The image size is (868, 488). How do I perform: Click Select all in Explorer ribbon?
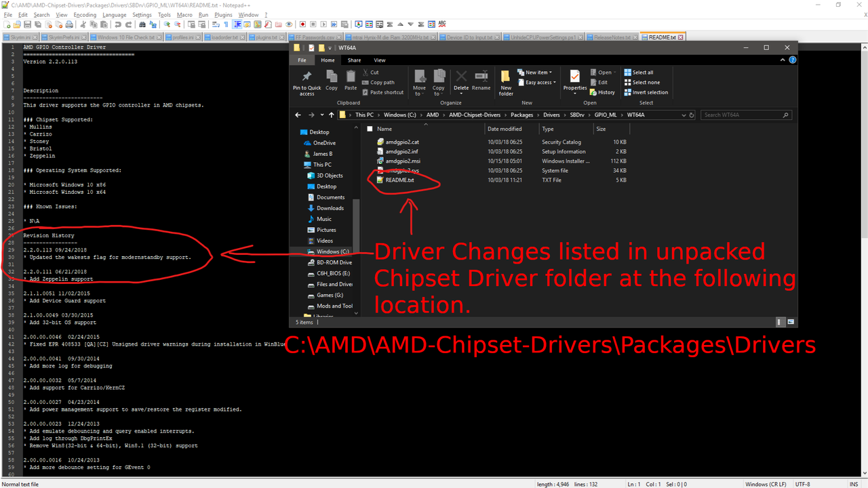[639, 73]
